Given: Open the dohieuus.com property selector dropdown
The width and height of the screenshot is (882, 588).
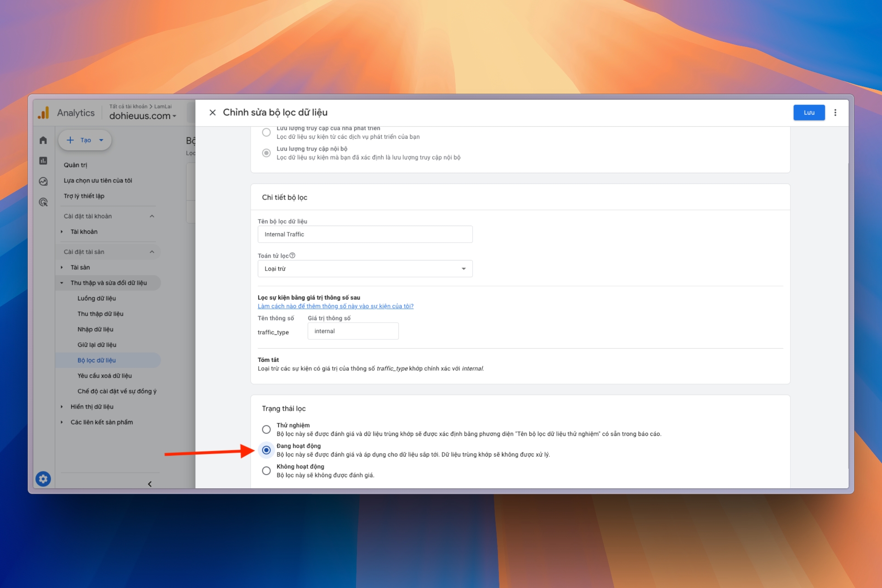Looking at the screenshot, I should click(x=143, y=116).
